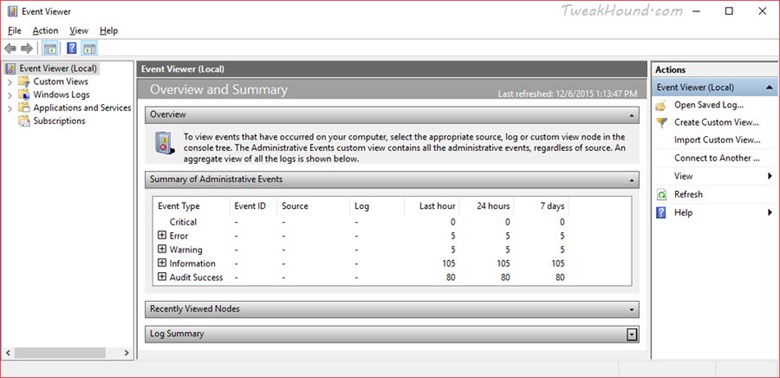This screenshot has height=378, width=780.
Task: Click the Applications and Services folder icon
Action: coord(24,107)
